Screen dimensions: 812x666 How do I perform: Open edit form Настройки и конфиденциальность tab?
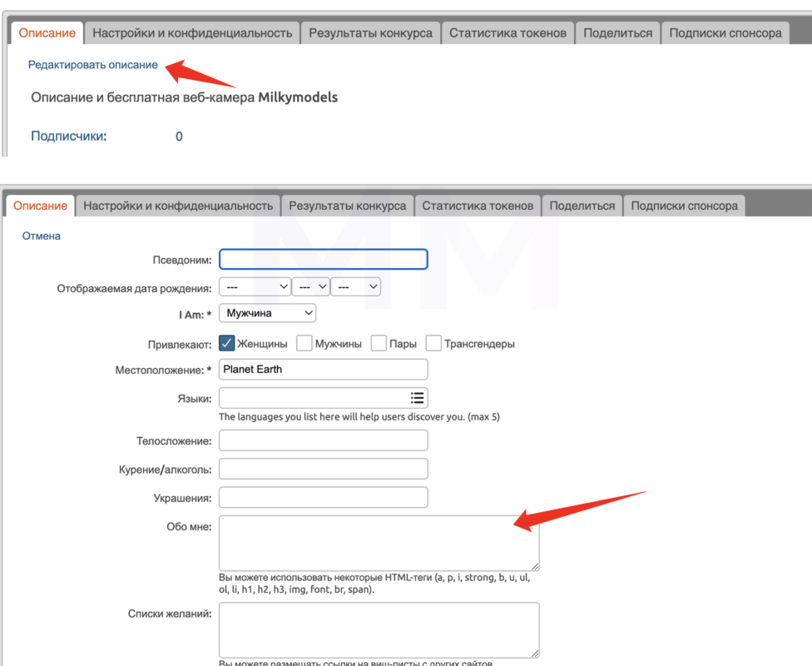tap(178, 206)
